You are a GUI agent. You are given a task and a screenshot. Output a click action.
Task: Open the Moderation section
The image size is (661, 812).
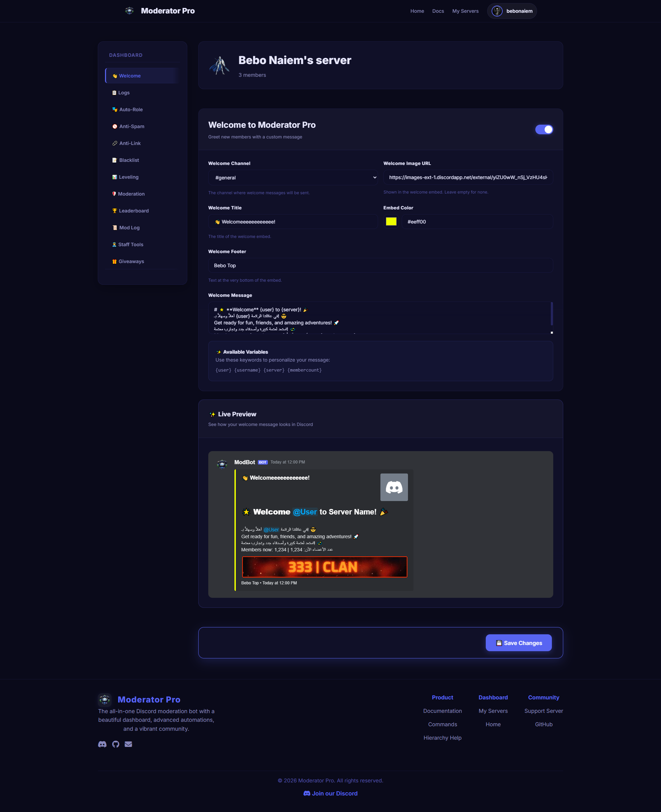pos(143,194)
